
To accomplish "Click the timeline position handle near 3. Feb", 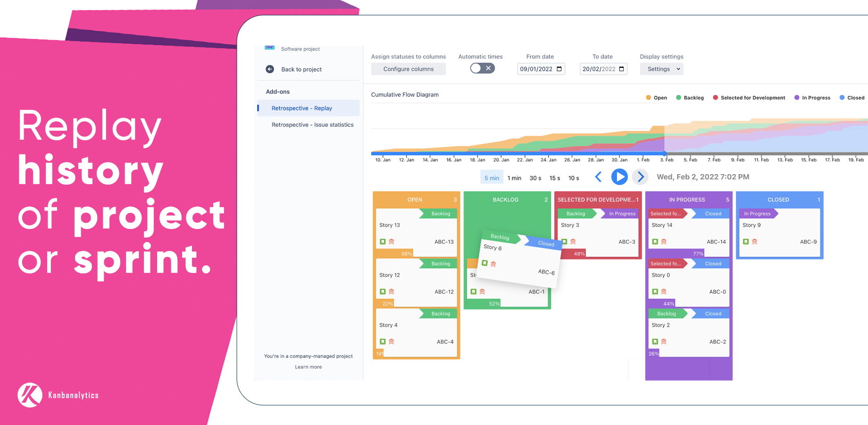I will (x=664, y=153).
